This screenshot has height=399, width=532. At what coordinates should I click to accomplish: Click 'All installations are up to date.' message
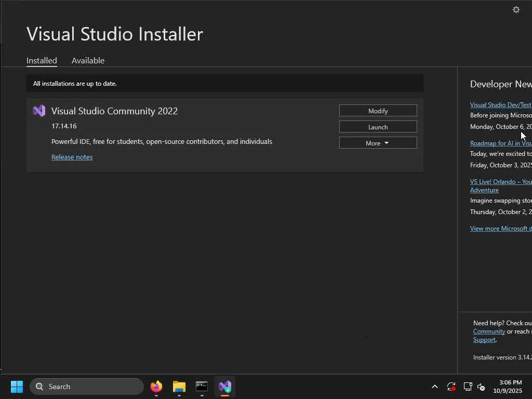point(75,84)
